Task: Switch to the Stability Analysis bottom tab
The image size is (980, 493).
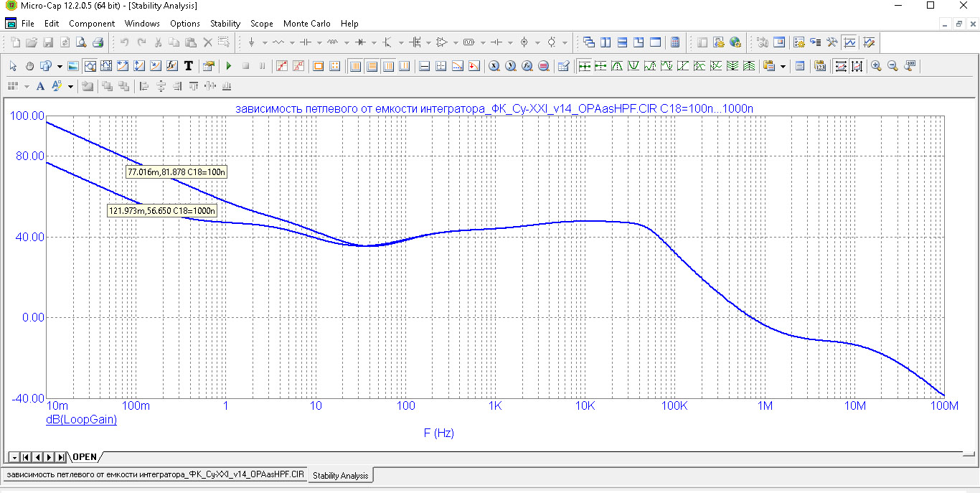Action: [341, 475]
